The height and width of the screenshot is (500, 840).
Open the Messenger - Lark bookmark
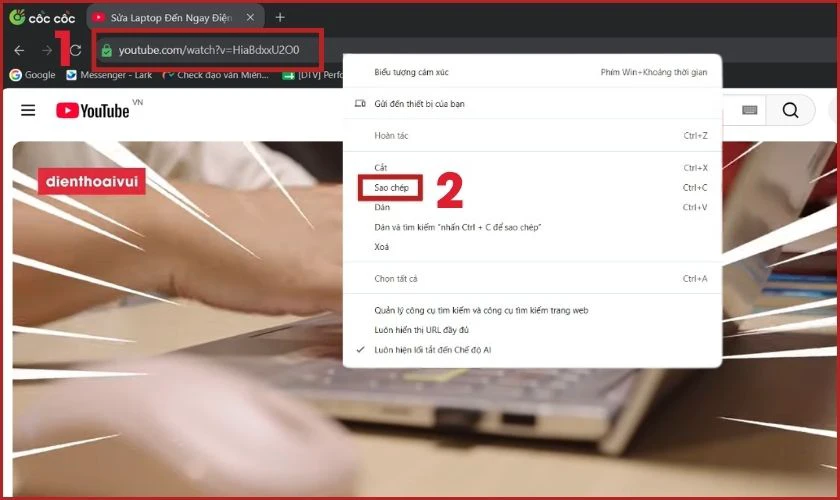(x=109, y=75)
